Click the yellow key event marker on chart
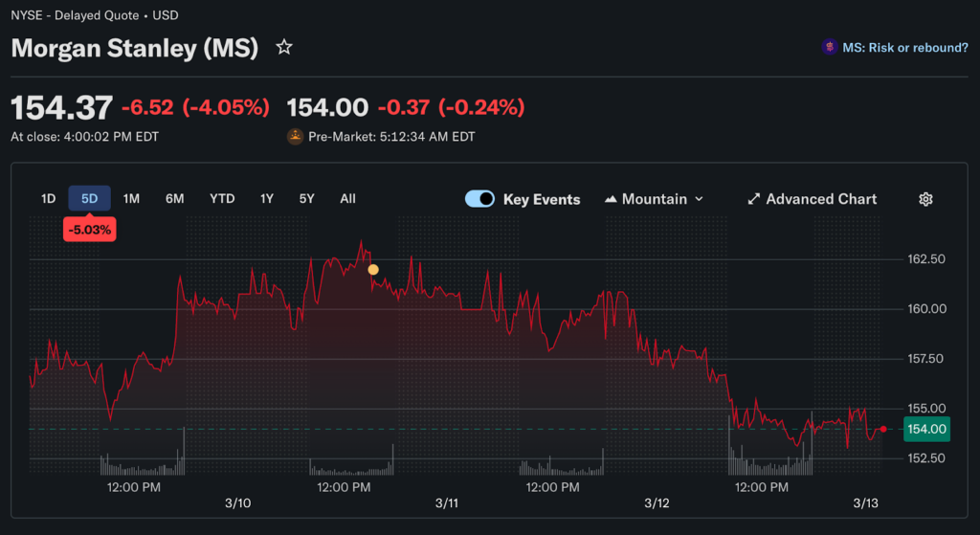 click(373, 270)
